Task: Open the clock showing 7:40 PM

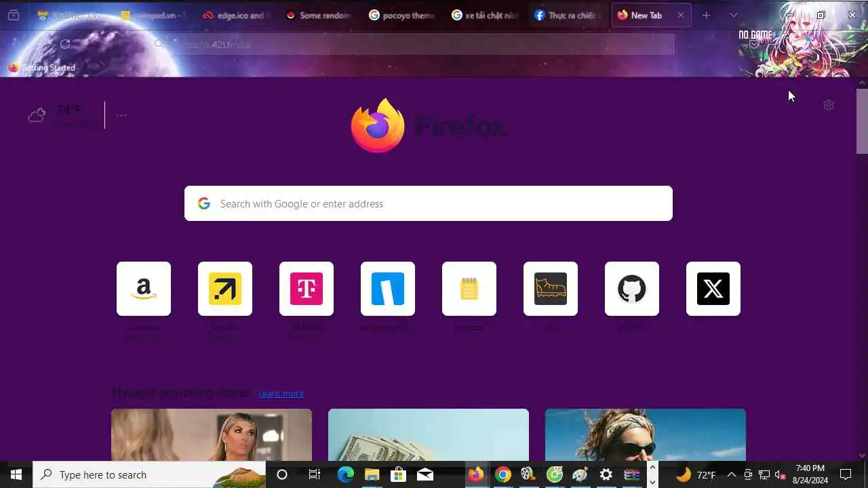Action: (810, 474)
